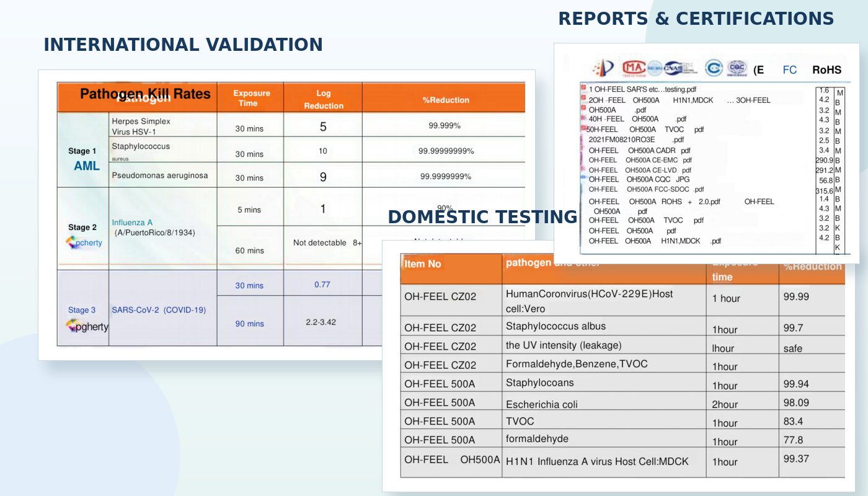Click the PDF icon beside the 50H-FEEL file
The height and width of the screenshot is (496, 868).
583,129
